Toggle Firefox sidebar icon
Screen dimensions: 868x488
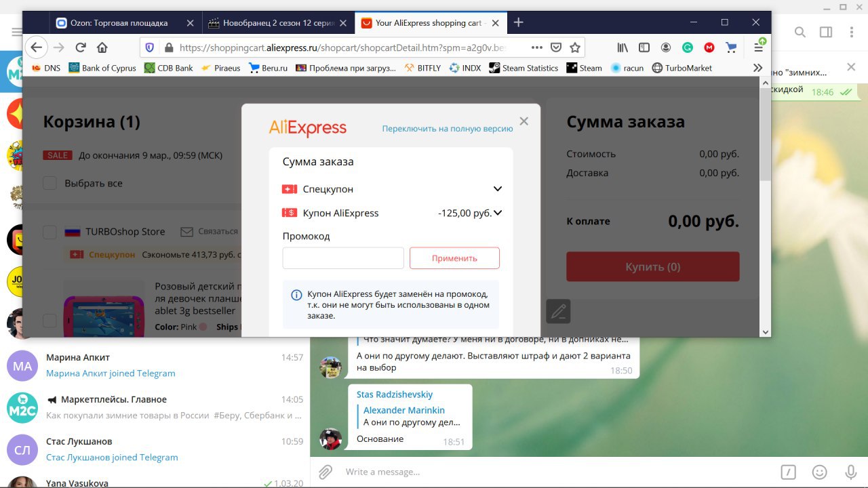point(644,47)
